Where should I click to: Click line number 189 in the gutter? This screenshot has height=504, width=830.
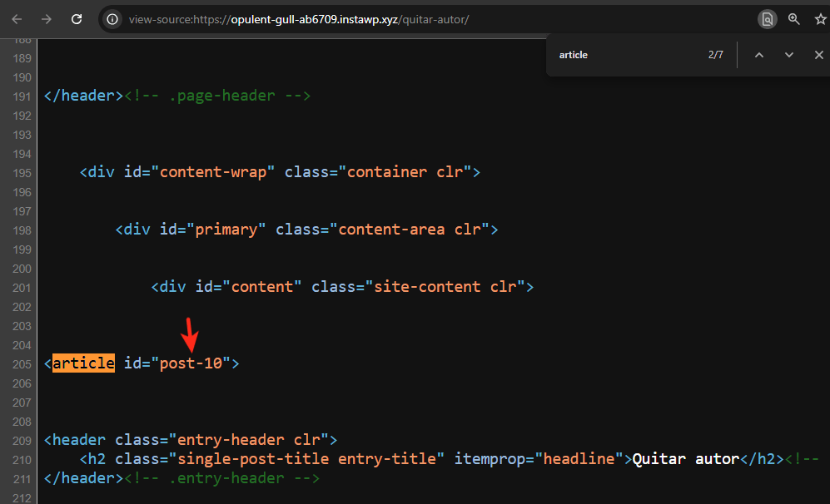pyautogui.click(x=21, y=57)
